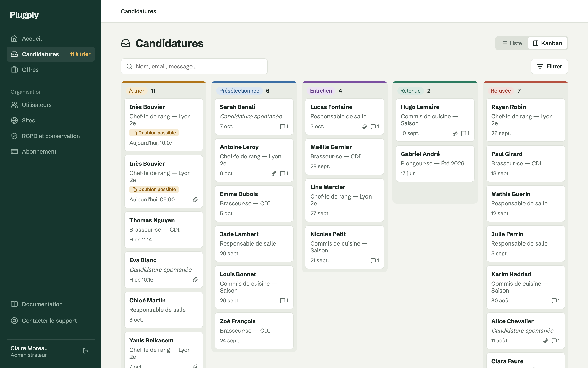Click the Doublon possible badge on the 09:00 card
Viewport: 588px width, 368px height.
(154, 189)
